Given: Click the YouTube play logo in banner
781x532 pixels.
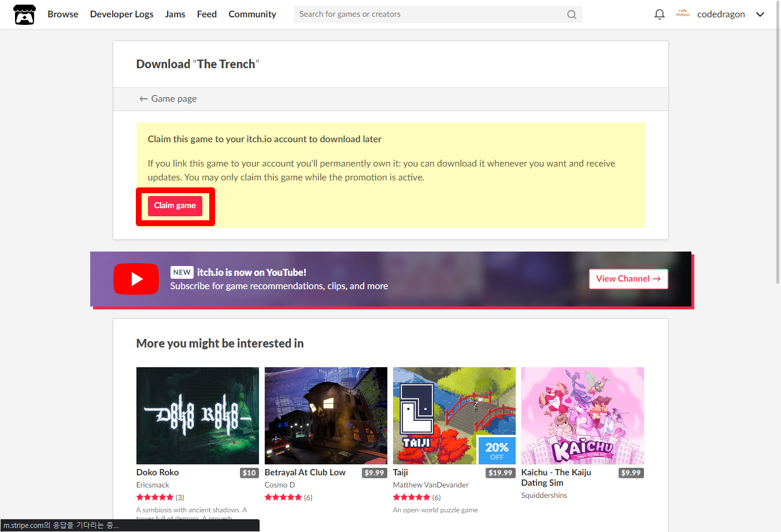Looking at the screenshot, I should 136,279.
